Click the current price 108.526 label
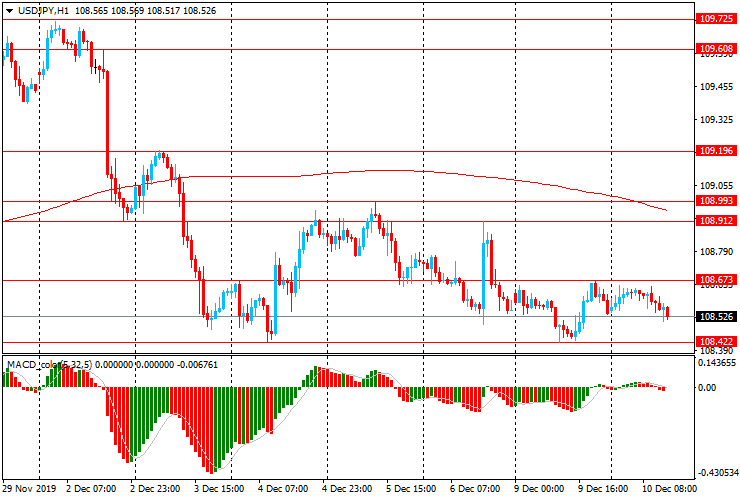The image size is (740, 500). pos(716,316)
